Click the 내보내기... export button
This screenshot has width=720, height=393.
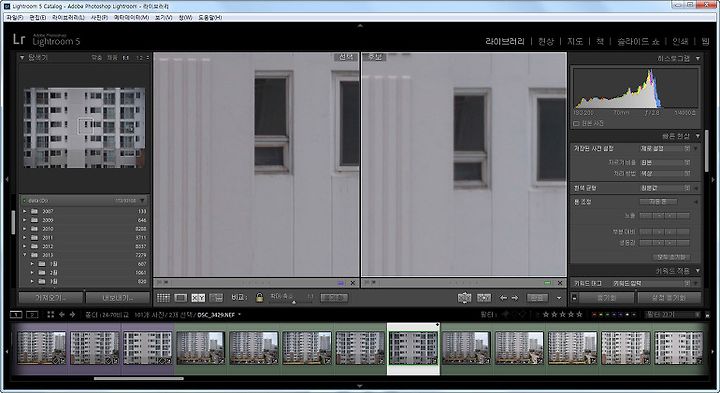[118, 298]
